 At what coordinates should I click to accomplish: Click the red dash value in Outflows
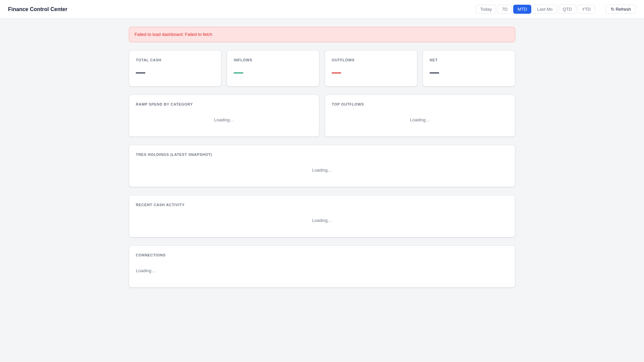click(x=336, y=73)
